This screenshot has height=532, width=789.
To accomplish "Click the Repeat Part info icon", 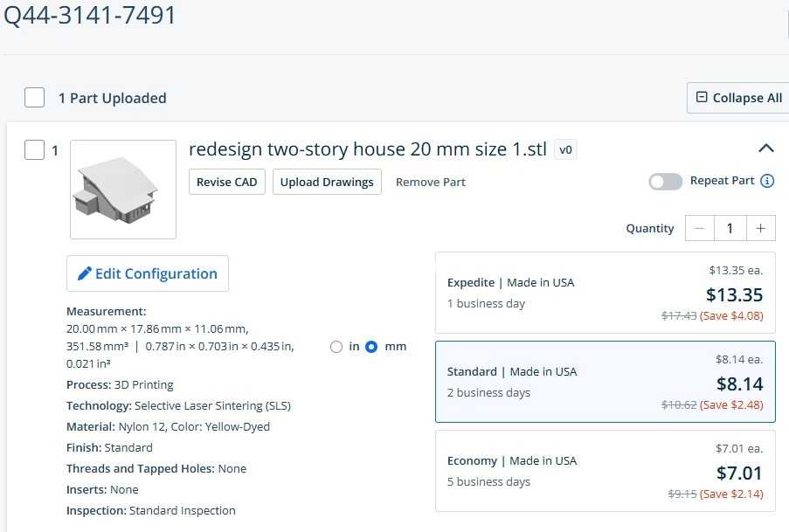I will click(767, 181).
